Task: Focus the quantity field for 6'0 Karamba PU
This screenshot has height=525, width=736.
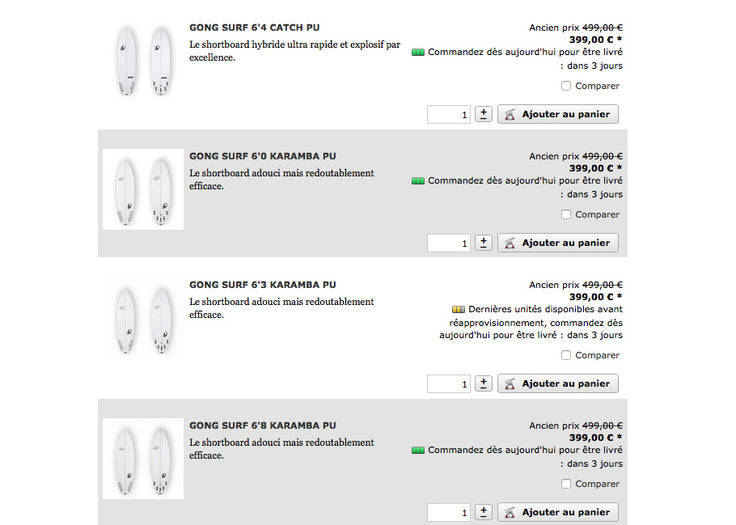Action: (449, 243)
